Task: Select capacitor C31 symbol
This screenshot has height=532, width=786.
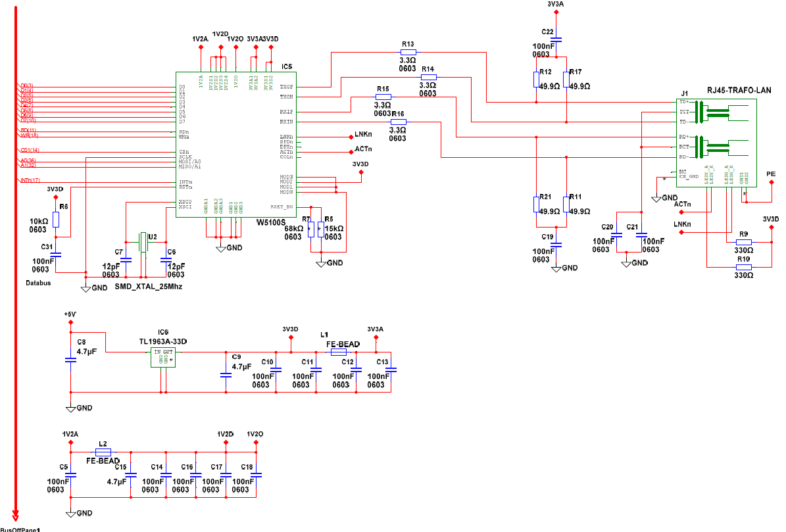Action: pos(56,255)
